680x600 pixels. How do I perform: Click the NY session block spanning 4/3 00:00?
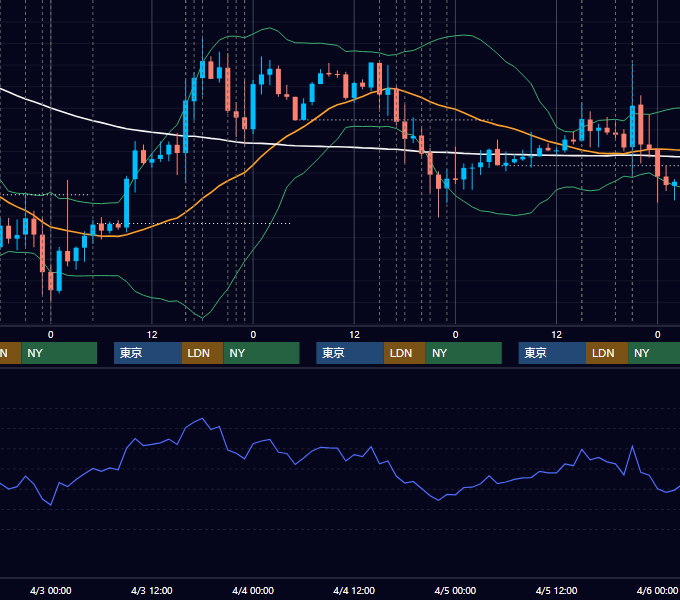point(59,353)
